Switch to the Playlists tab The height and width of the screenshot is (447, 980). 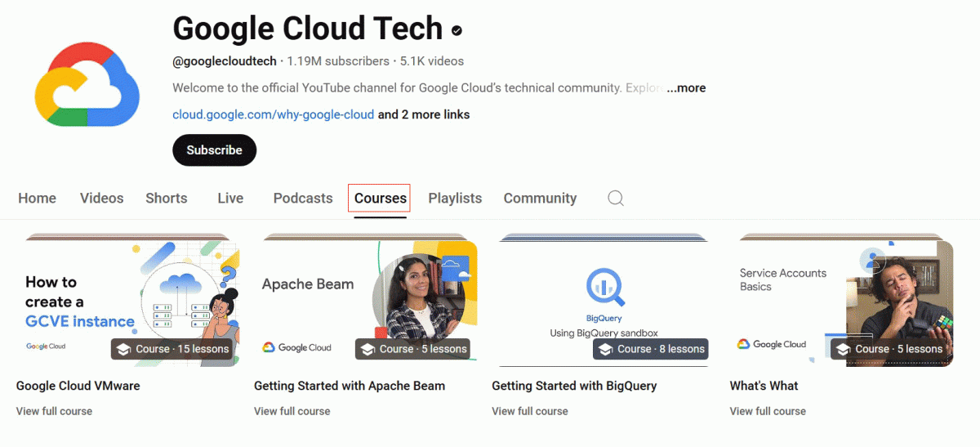455,198
